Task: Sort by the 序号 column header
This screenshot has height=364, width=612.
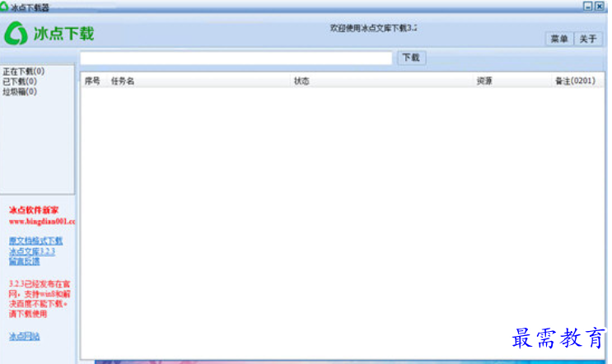Action: pos(92,81)
